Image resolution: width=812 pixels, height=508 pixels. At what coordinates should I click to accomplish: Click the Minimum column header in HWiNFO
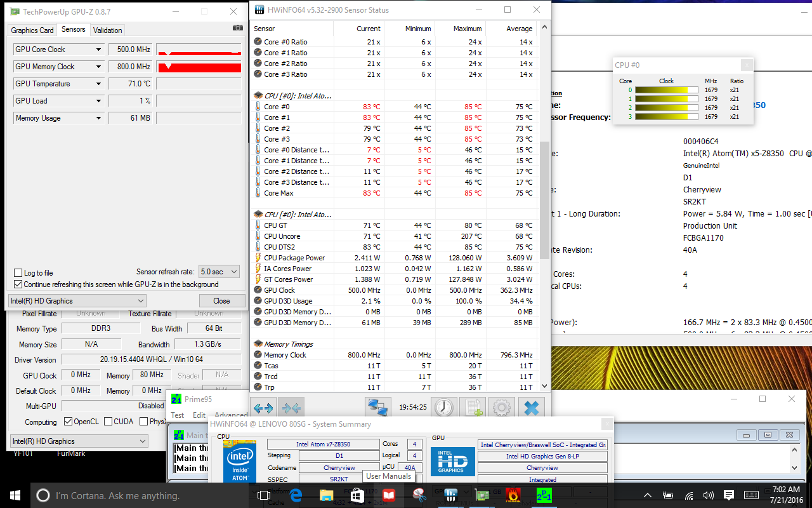click(409, 29)
